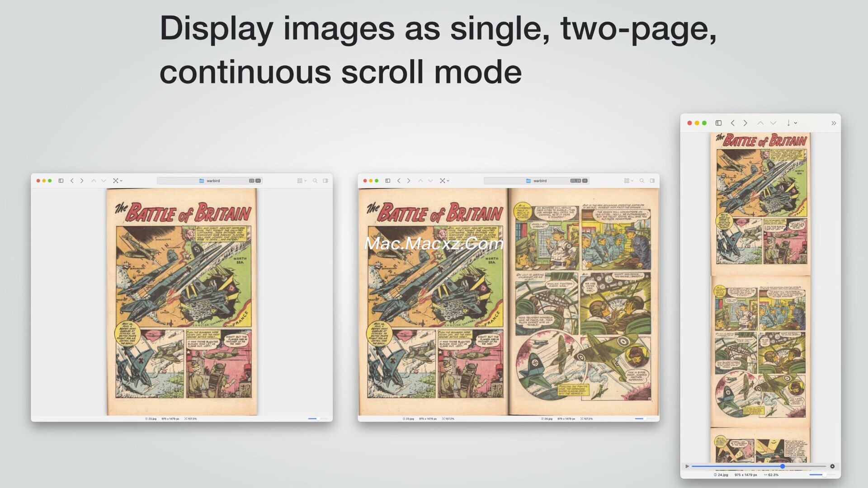Start slideshow with the play button
This screenshot has width=868, height=488.
[687, 466]
